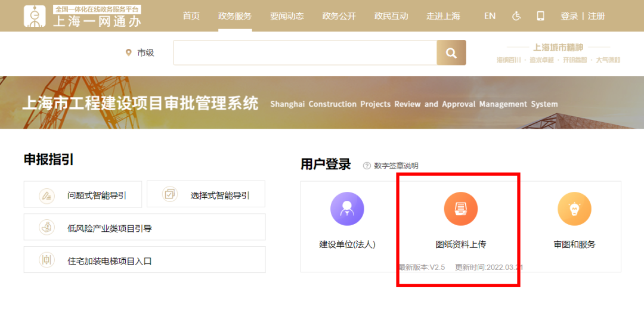Screen dimensions: 644x320
Task: Click the 选择式智能导引 checkbox icon
Action: [x=169, y=194]
